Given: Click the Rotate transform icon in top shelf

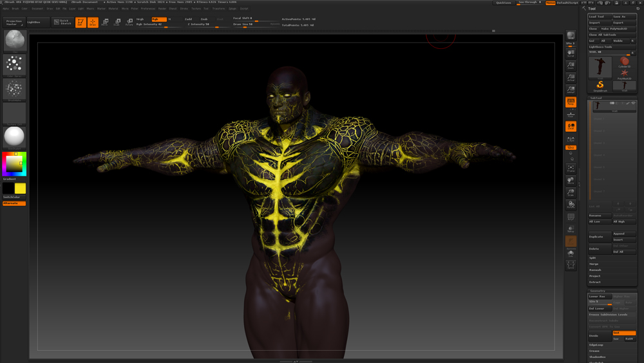Looking at the screenshot, I should [x=129, y=22].
